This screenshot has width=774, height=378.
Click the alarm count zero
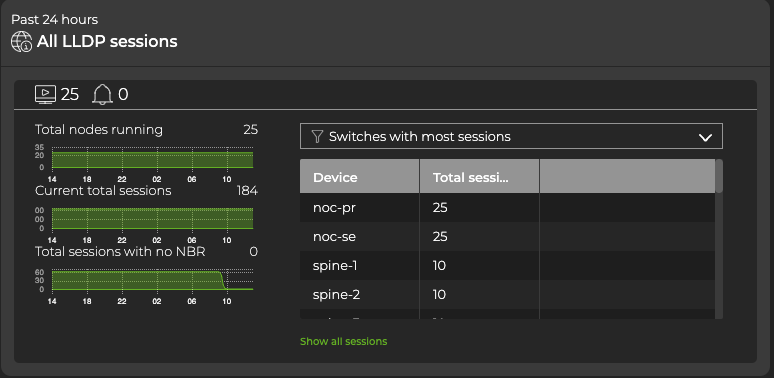[123, 94]
